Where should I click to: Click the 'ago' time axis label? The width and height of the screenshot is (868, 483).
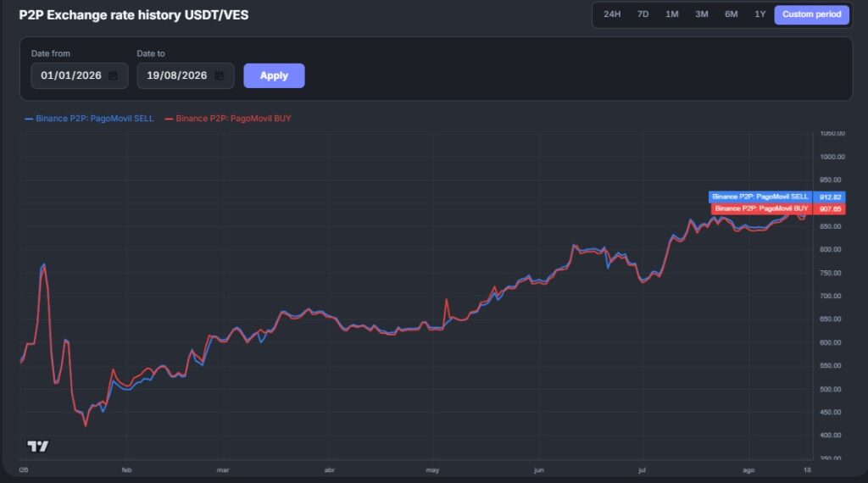click(748, 469)
